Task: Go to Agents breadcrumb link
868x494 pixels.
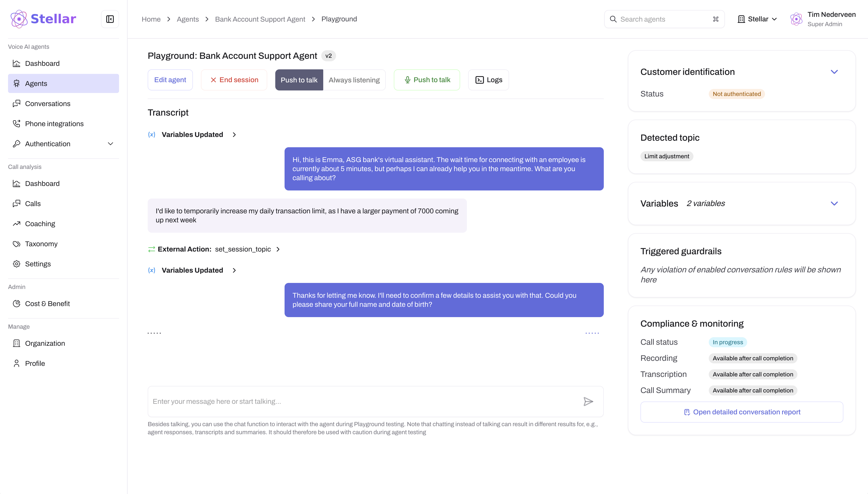Action: tap(188, 19)
